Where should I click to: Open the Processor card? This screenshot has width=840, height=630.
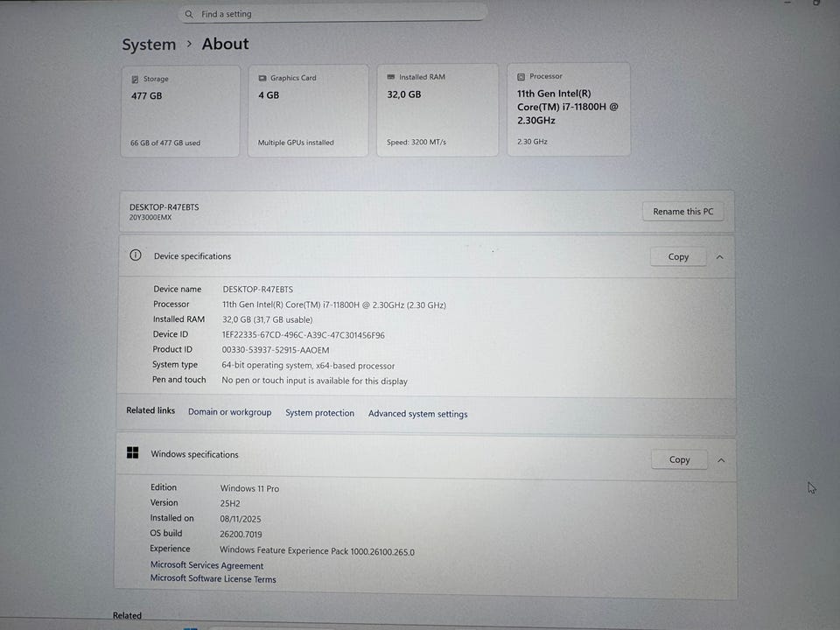pos(569,110)
